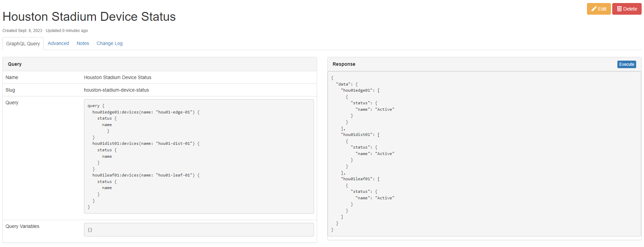644x247 pixels.
Task: Switch to the Advanced tab
Action: [x=58, y=43]
